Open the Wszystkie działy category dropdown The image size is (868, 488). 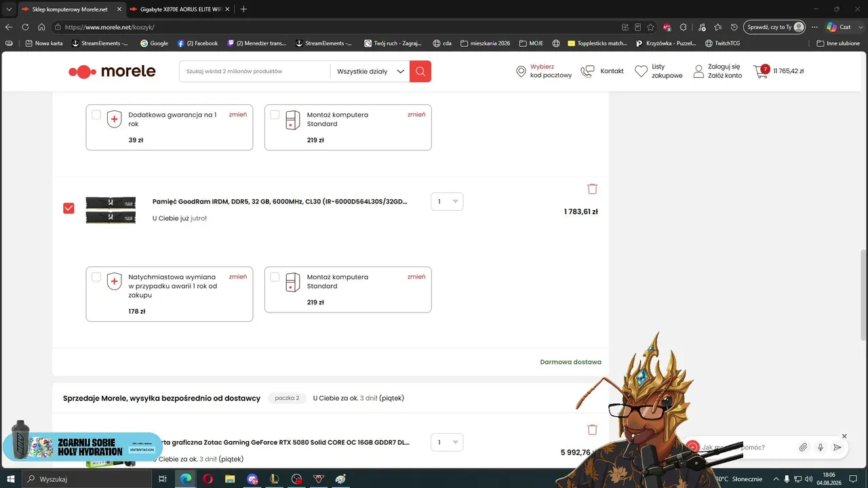[370, 71]
